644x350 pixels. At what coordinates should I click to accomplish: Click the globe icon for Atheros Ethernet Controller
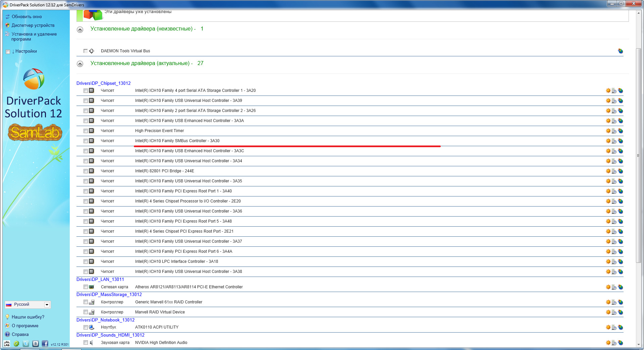620,287
